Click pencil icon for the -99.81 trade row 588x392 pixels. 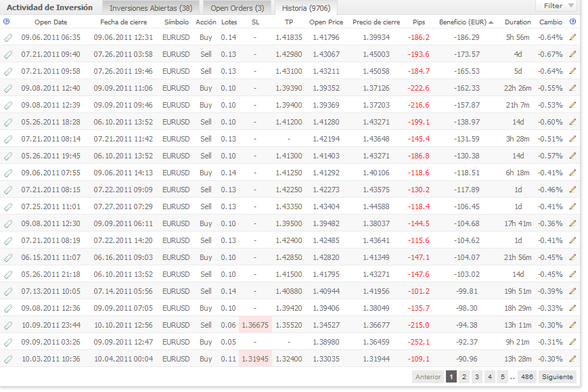pos(572,290)
